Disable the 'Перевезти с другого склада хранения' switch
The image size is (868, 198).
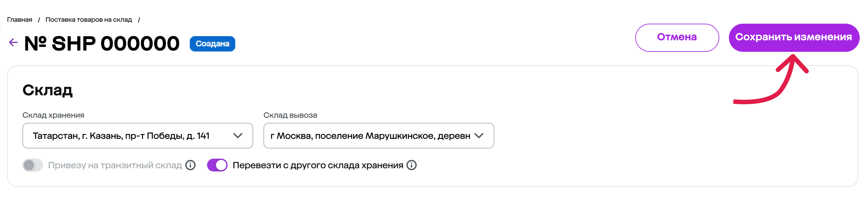pyautogui.click(x=217, y=165)
